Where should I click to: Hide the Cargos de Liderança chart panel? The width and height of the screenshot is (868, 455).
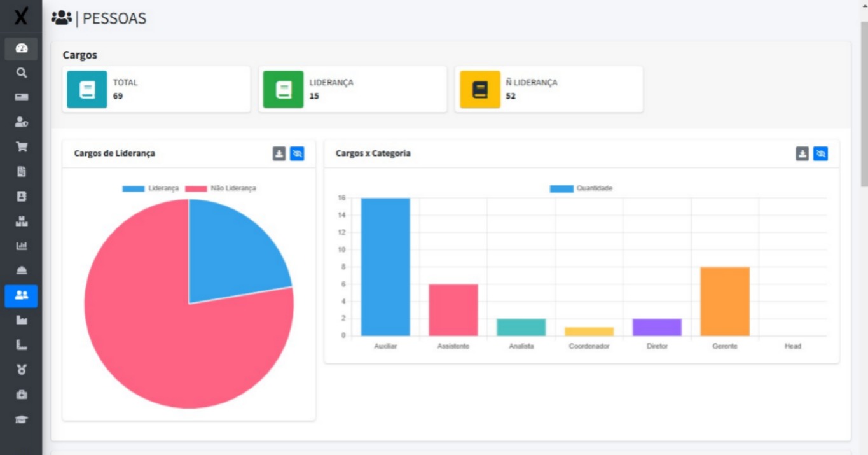(297, 153)
